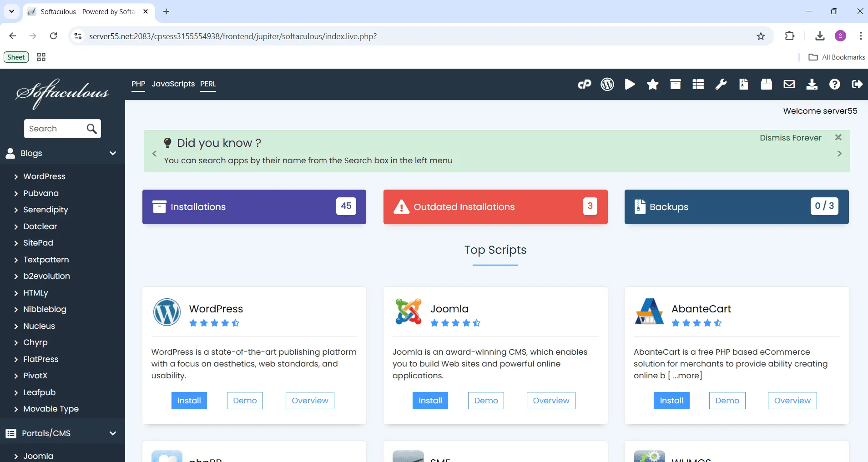Select Serendipity in the Blogs list
868x462 pixels.
point(45,210)
